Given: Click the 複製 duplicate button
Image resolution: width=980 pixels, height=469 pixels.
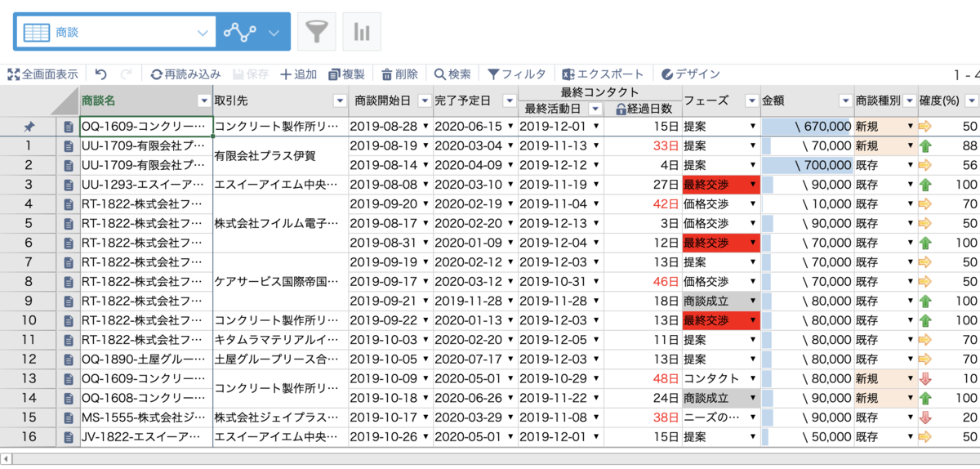Looking at the screenshot, I should [346, 74].
